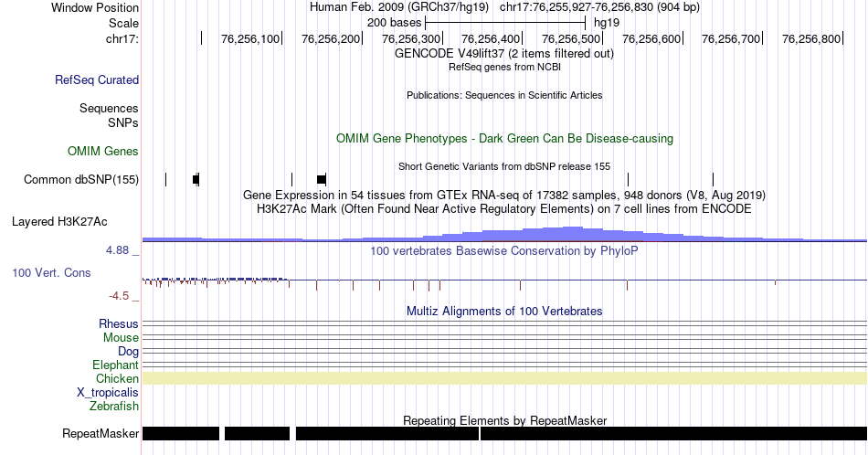Click the 4.88 PhyloP upper scale value
The image size is (868, 455).
pos(117,250)
